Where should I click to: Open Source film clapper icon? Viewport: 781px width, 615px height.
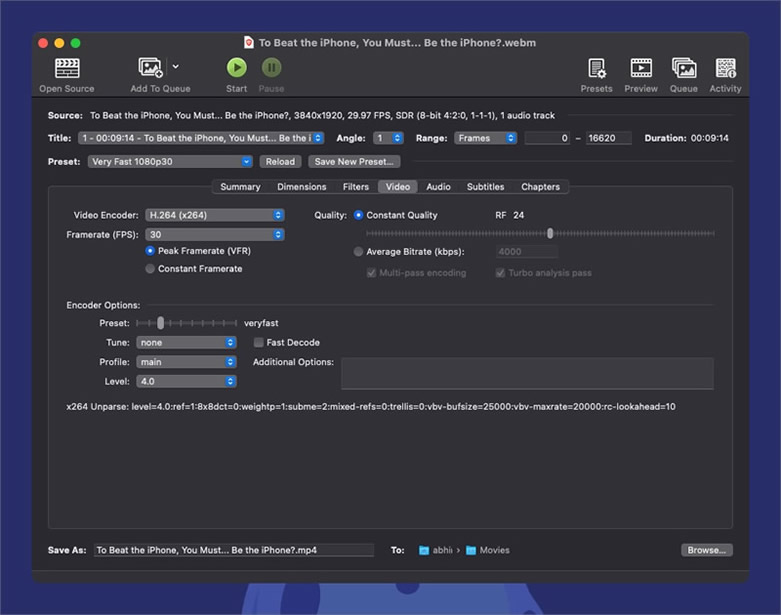point(67,68)
